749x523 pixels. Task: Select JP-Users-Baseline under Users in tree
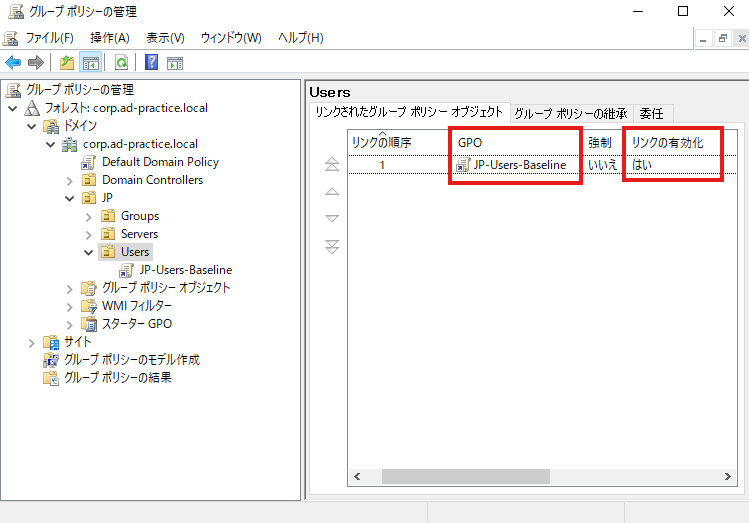pyautogui.click(x=186, y=270)
